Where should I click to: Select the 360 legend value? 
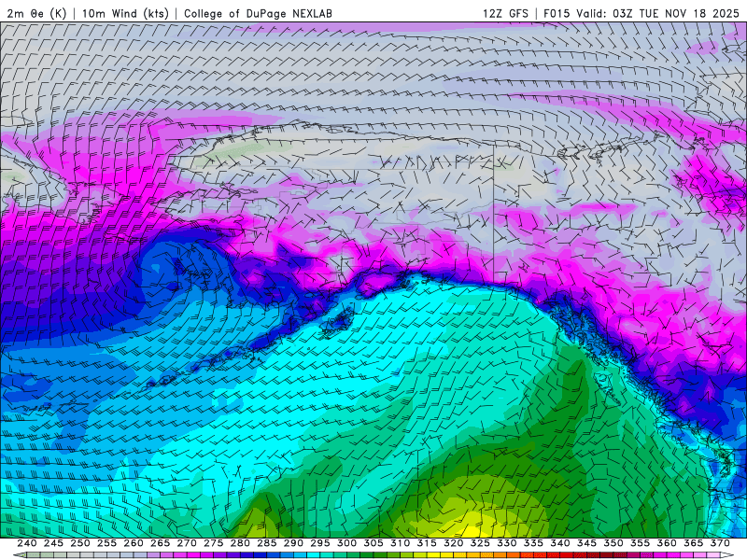pyautogui.click(x=667, y=543)
